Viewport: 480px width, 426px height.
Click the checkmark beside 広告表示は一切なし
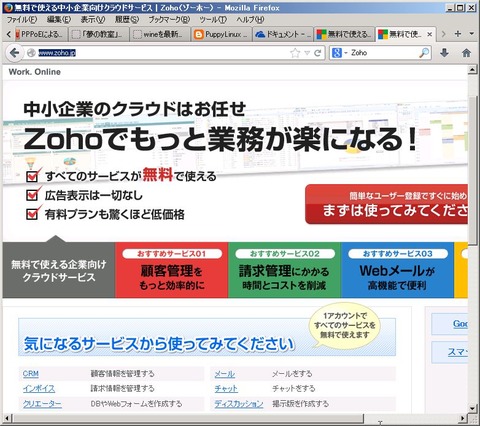tap(33, 194)
